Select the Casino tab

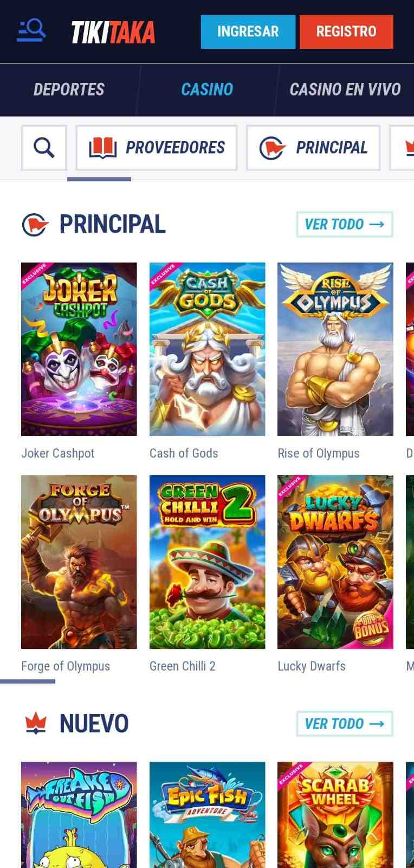pos(207,90)
